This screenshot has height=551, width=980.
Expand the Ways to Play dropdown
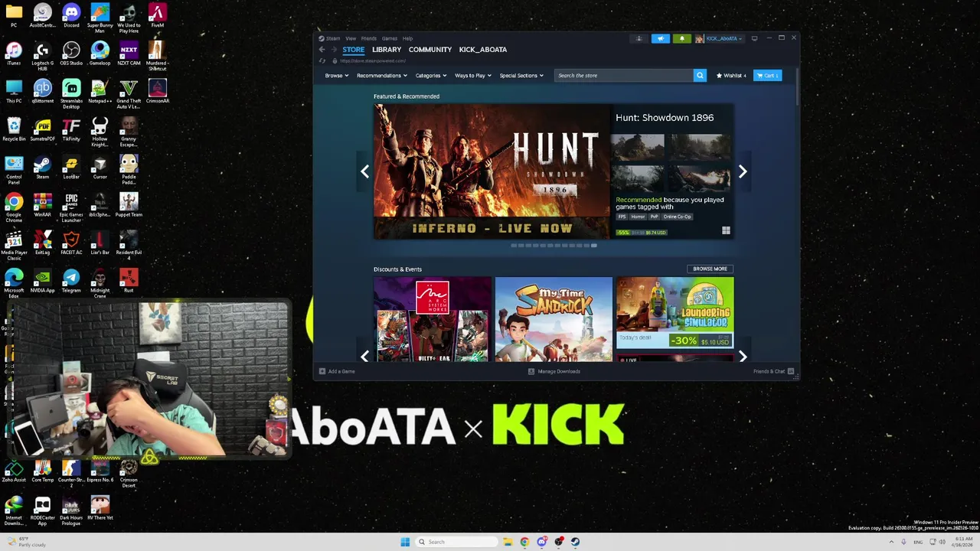[x=473, y=76]
